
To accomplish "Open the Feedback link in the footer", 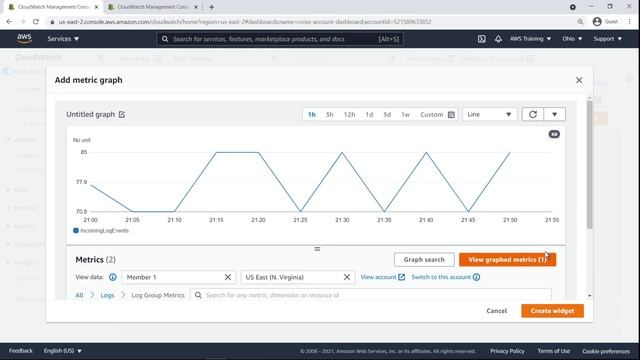I will pyautogui.click(x=20, y=351).
